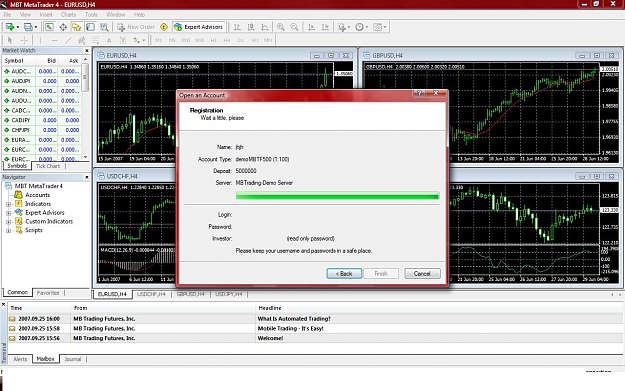Toggle the Chart Shift icon
Screen dimensions: 625x391
(x=325, y=27)
